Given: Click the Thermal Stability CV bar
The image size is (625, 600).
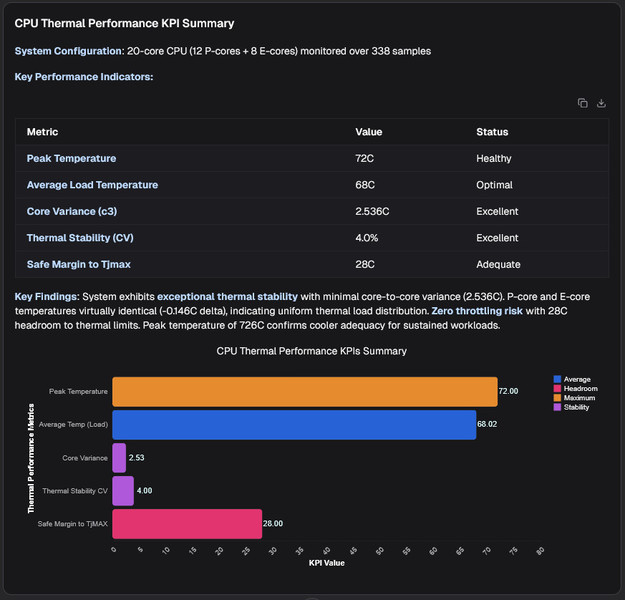Looking at the screenshot, I should coord(123,491).
